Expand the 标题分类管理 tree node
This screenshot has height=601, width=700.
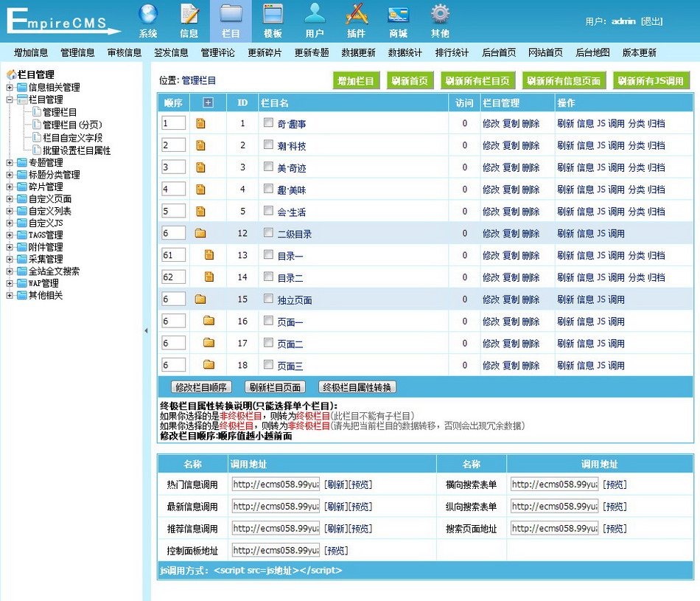10,175
